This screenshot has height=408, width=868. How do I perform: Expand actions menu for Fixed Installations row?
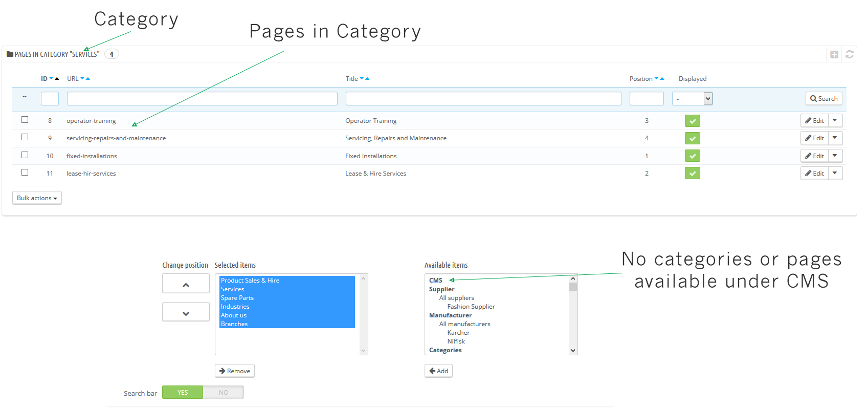[x=835, y=156]
